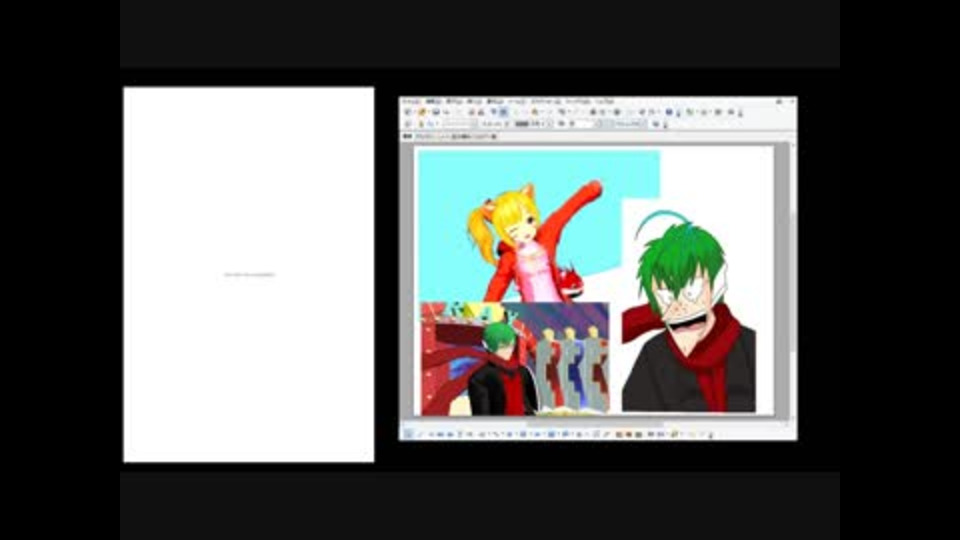Click the blank white page in the other window
Screen dimensions: 960x540
249,274
